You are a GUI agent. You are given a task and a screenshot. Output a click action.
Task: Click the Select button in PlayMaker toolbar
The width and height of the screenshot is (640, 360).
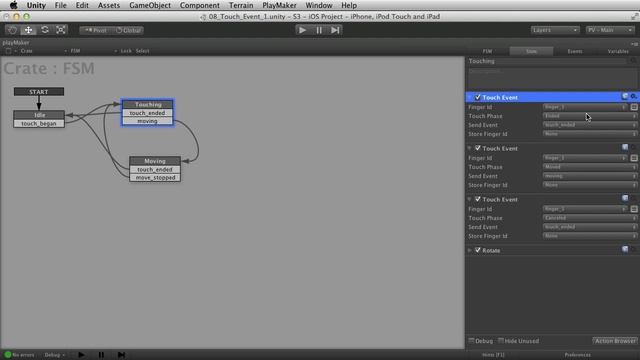(142, 51)
